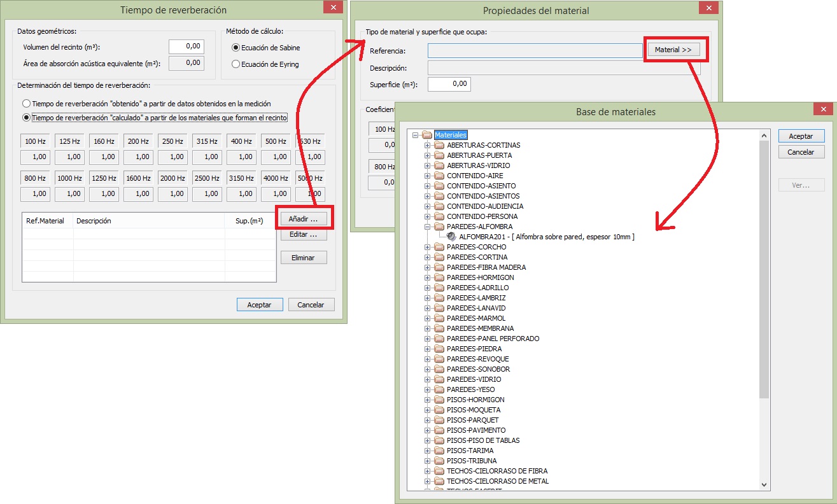Click the materials tree vertical scrollbar thumb

(764, 270)
